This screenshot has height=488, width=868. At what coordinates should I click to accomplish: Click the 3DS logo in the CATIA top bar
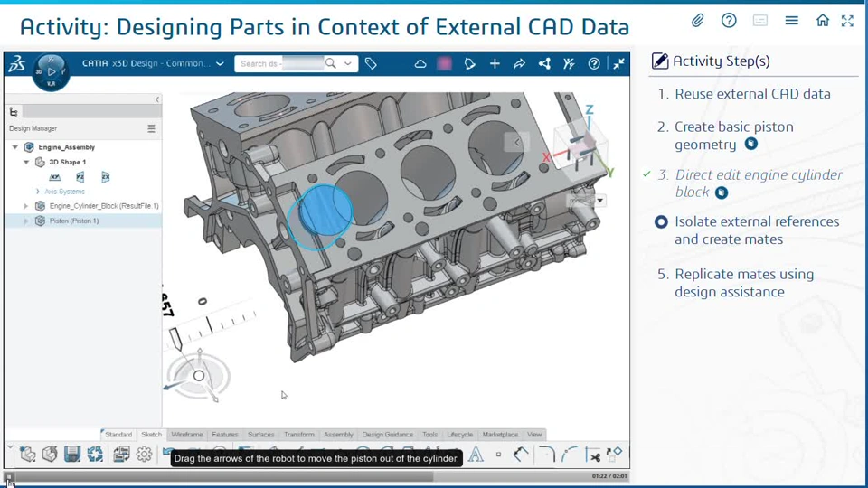point(17,64)
